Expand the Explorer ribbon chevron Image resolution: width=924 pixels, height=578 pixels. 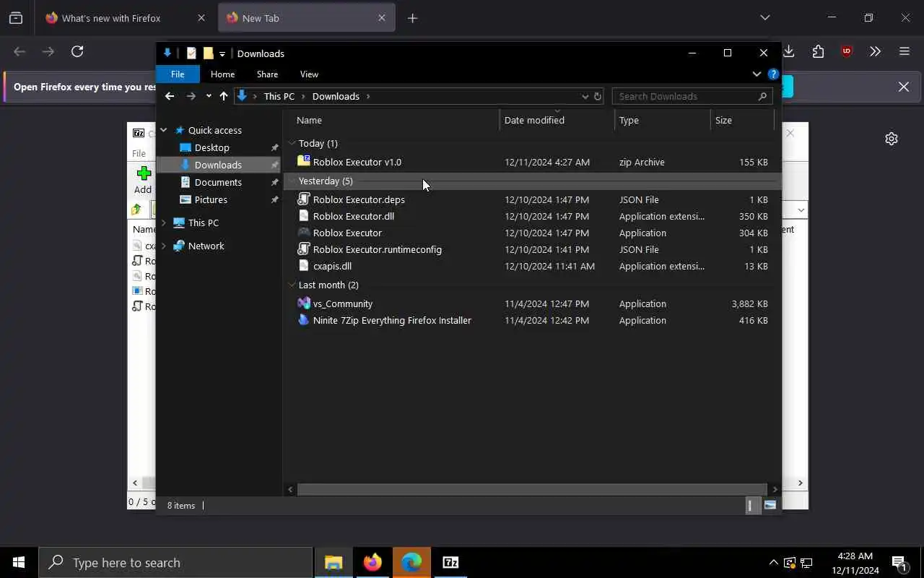tap(757, 74)
